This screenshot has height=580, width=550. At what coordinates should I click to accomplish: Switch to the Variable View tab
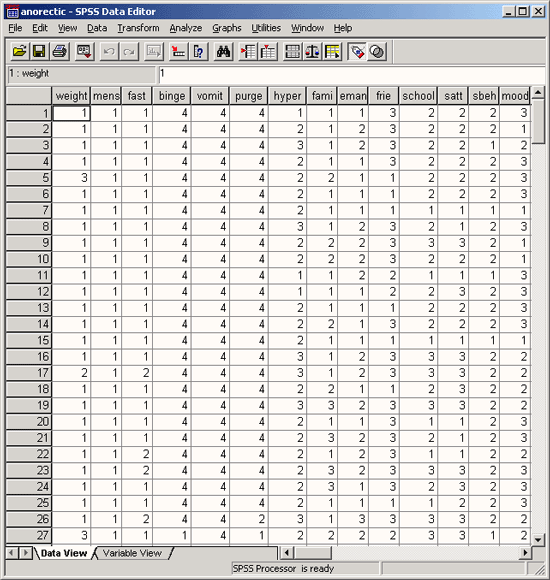pos(132,553)
